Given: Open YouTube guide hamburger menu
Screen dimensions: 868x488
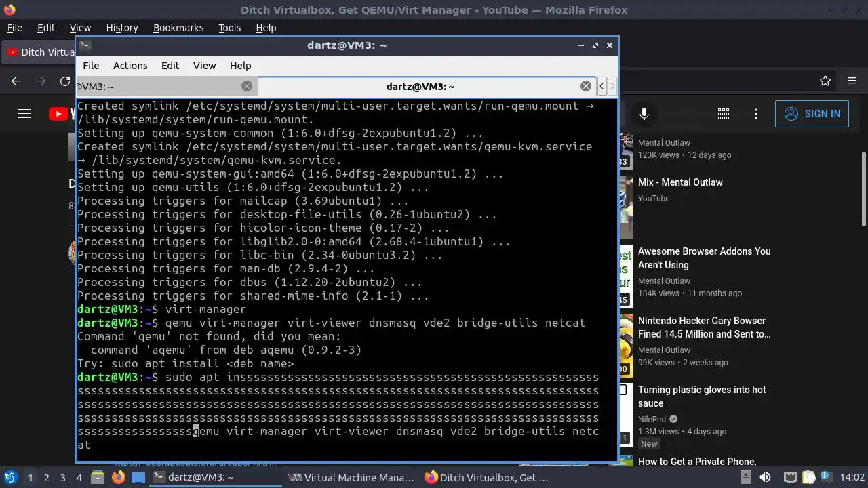Looking at the screenshot, I should pos(24,114).
